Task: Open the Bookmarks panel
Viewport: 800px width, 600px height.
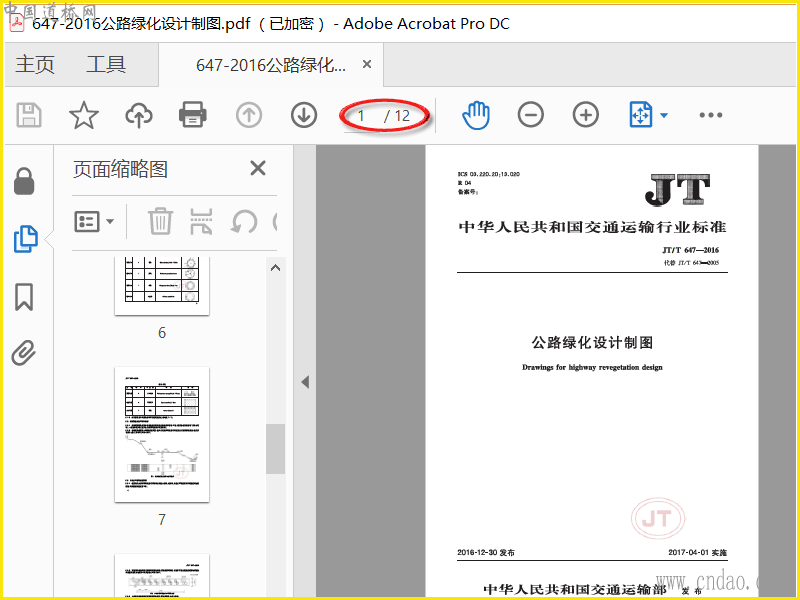Action: point(24,297)
